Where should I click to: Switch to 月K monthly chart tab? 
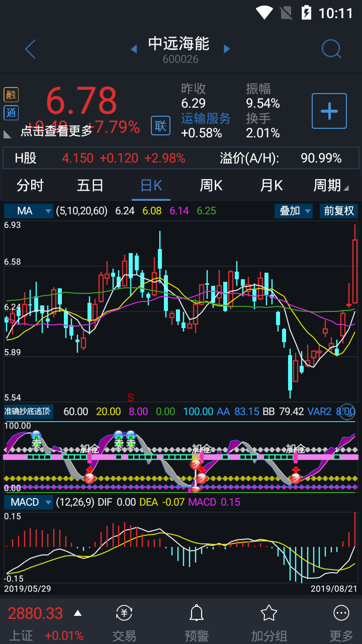(271, 186)
